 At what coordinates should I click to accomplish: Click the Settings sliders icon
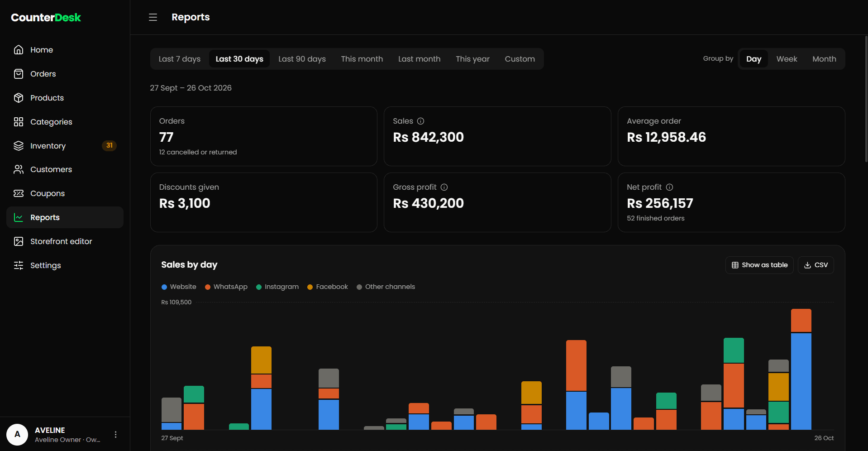click(x=19, y=265)
